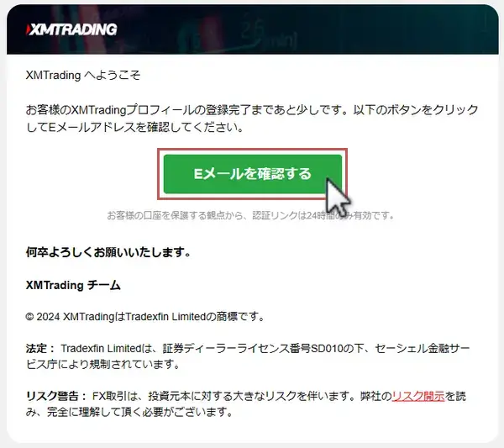Viewport: 504px width, 448px height.
Task: Click the © 2024 Tradexfin Limited trademark line
Action: coord(145,317)
